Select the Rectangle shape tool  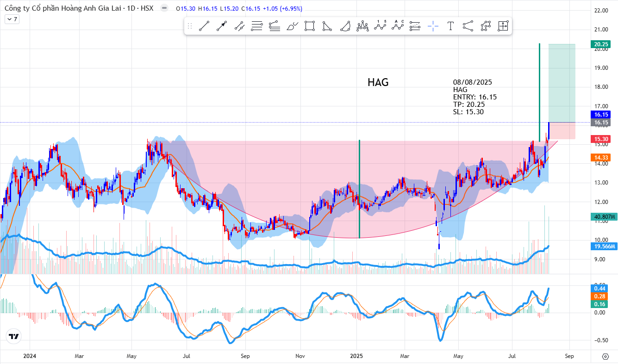pyautogui.click(x=310, y=26)
